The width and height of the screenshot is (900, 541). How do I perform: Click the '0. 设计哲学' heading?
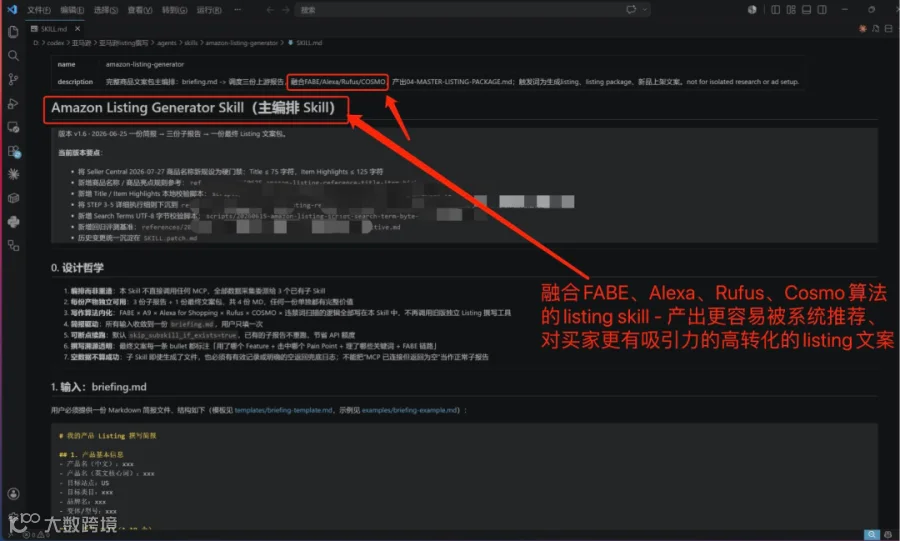pos(77,268)
